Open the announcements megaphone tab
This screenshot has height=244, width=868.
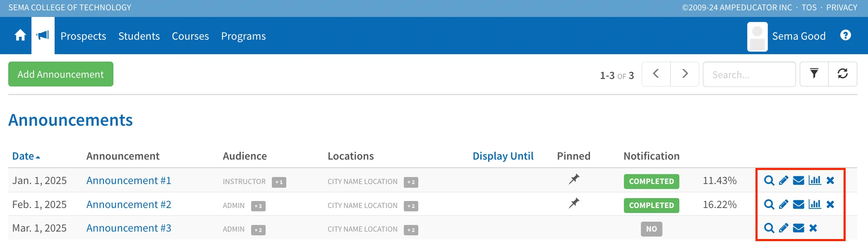(43, 36)
